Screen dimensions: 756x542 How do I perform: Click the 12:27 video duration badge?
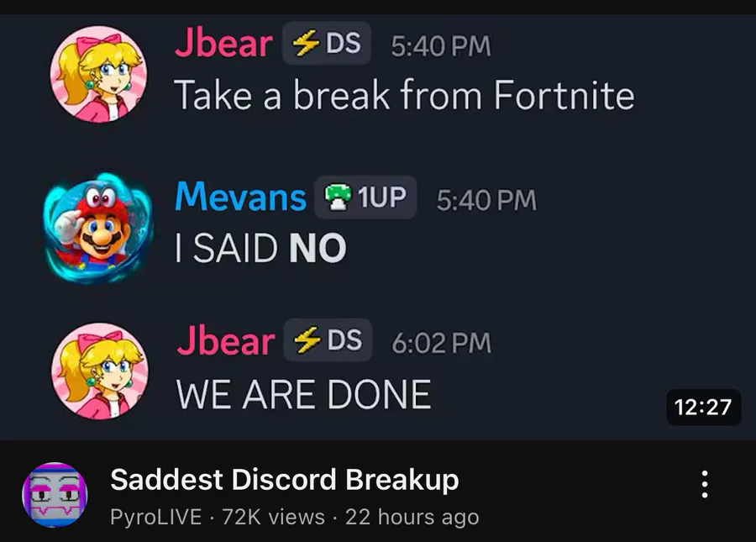pos(703,407)
